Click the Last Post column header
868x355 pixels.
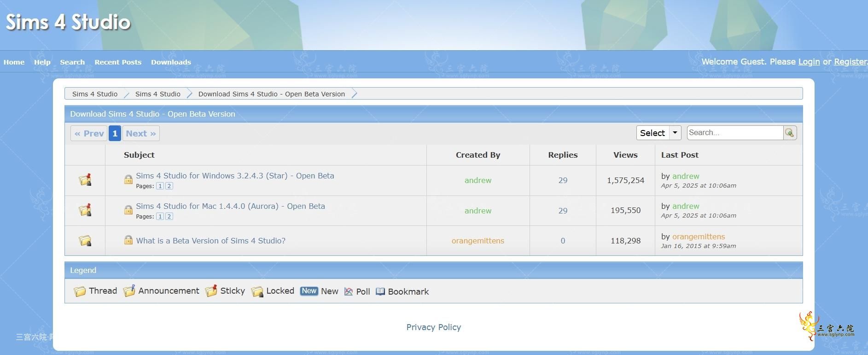coord(680,155)
